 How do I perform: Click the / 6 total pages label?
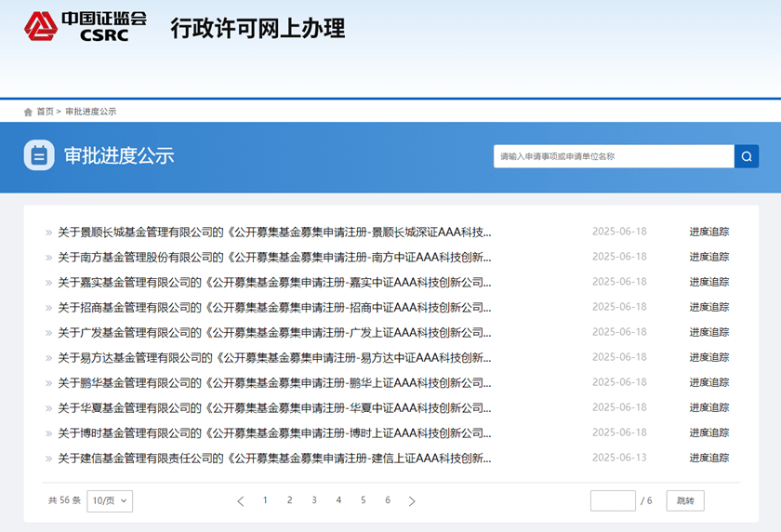(646, 500)
